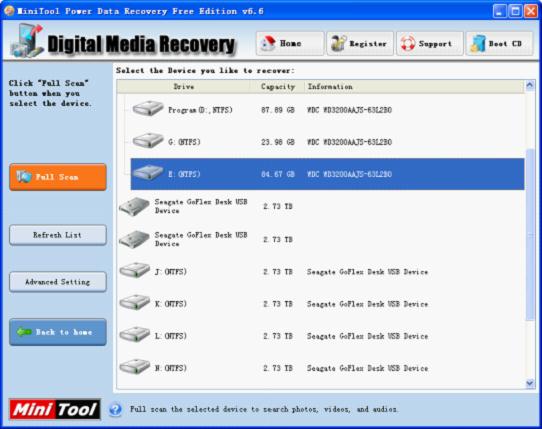Image resolution: width=542 pixels, height=429 pixels.
Task: Click the Support lifebuoy icon
Action: [408, 44]
